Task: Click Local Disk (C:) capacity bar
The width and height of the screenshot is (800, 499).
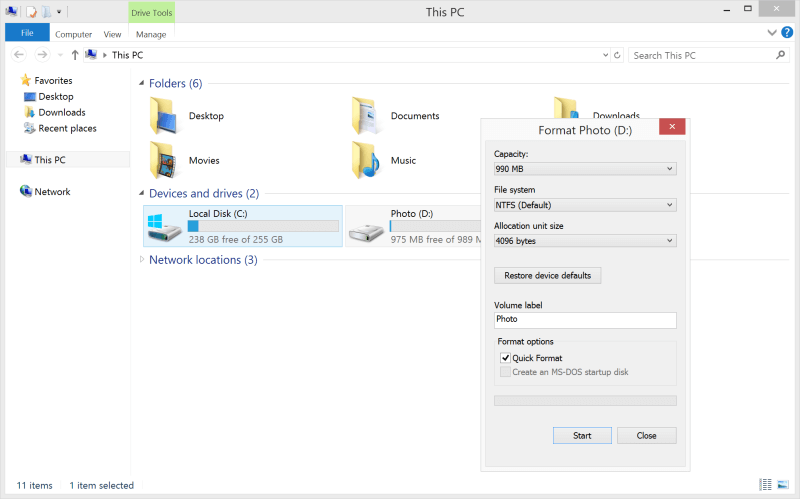Action: pos(263,226)
